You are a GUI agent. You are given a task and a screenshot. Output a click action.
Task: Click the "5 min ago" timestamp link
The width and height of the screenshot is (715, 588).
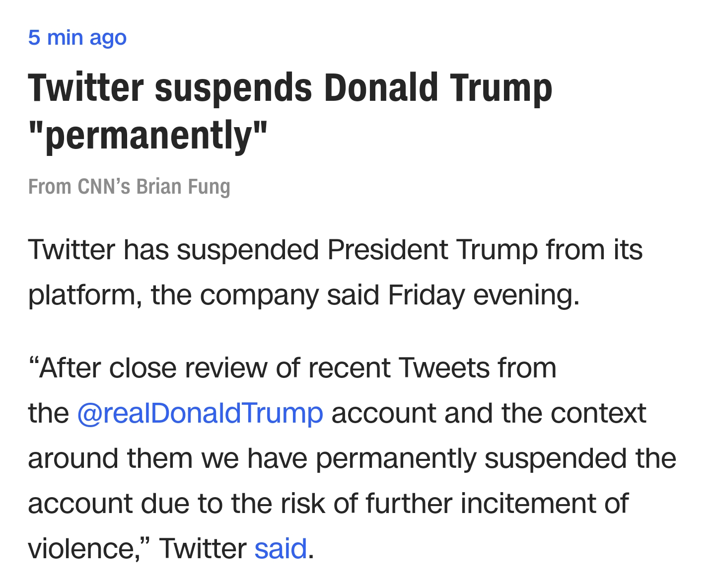[x=77, y=38]
